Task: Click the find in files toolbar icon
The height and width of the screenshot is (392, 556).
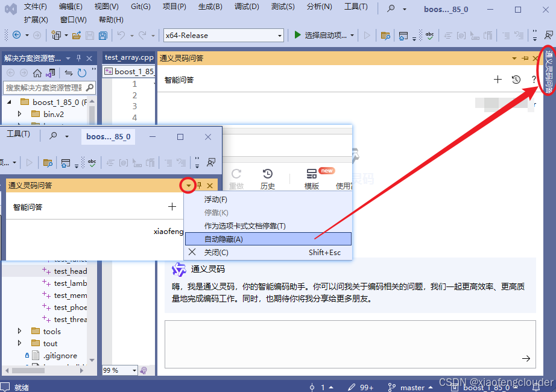Action: (x=385, y=35)
